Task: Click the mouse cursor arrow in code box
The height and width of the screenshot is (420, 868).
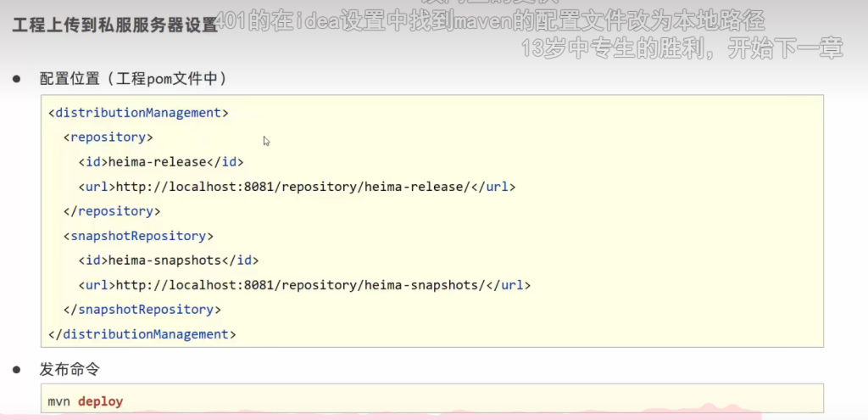Action: click(x=267, y=142)
